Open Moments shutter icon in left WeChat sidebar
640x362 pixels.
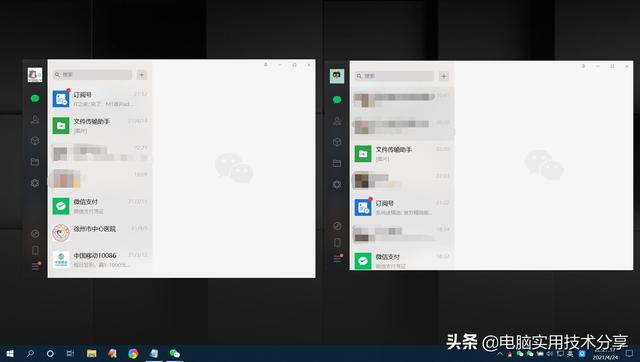(35, 183)
